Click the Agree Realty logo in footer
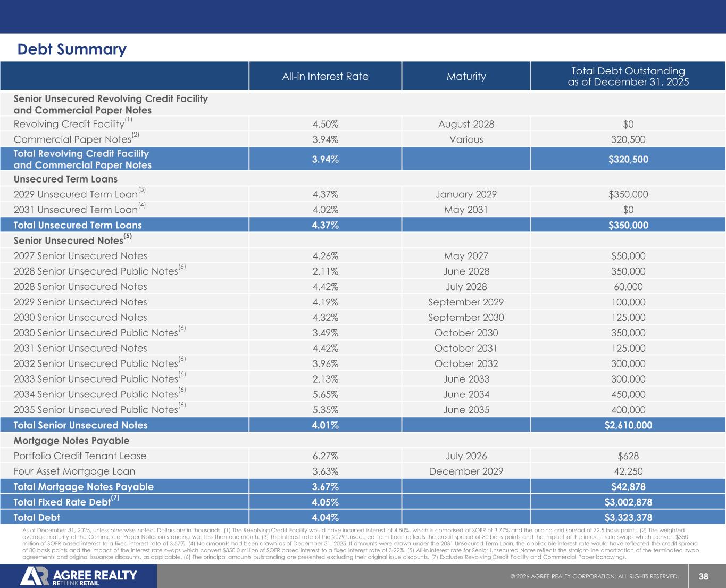This screenshot has height=588, width=726. coord(79,576)
